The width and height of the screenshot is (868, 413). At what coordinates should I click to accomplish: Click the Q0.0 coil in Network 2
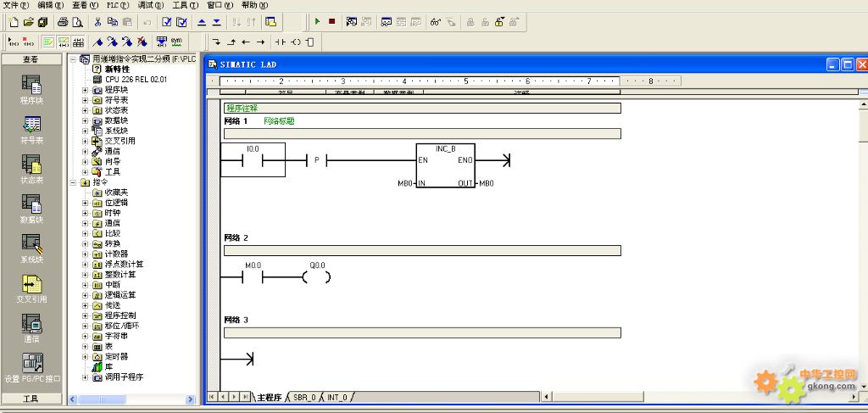tap(317, 277)
